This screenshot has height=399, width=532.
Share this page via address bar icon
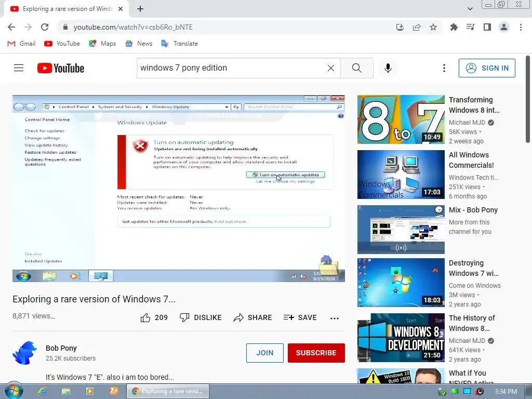[x=417, y=27]
